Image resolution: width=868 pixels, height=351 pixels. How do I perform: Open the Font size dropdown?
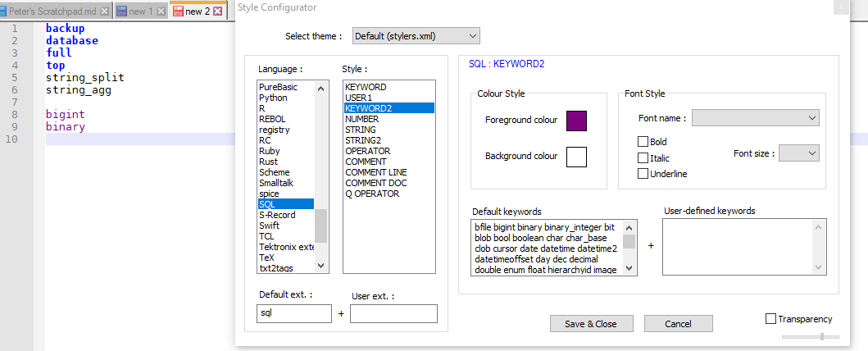[799, 153]
